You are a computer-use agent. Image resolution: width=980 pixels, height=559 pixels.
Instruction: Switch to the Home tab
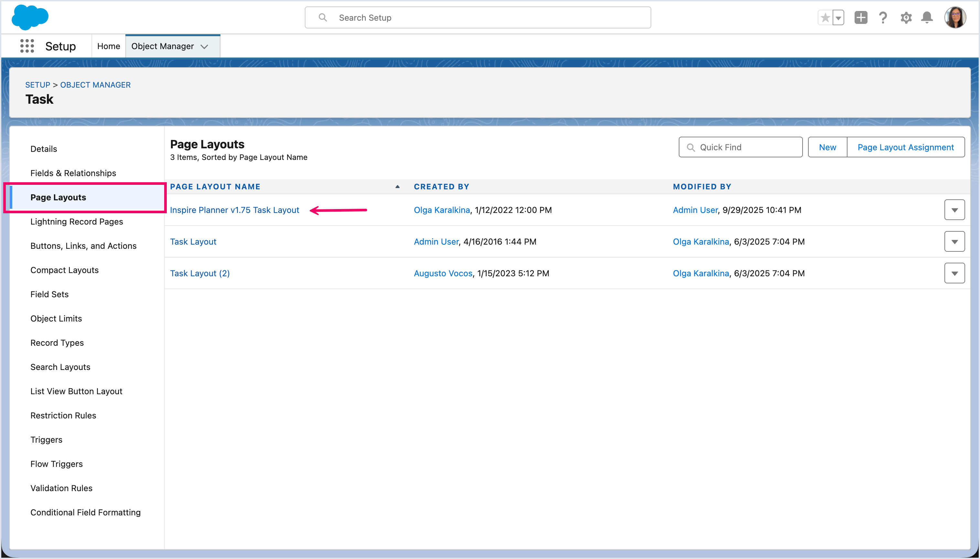click(108, 46)
